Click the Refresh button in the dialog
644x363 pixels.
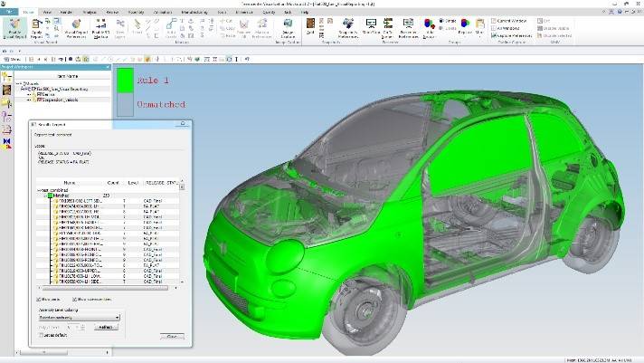[106, 327]
